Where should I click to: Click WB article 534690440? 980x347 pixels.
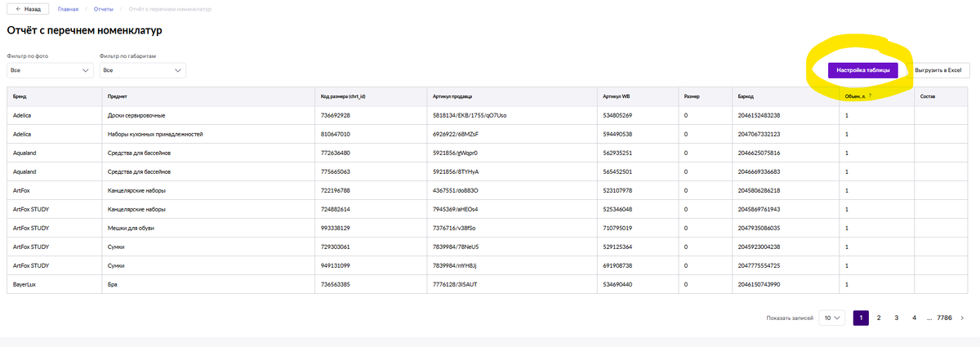pos(617,284)
